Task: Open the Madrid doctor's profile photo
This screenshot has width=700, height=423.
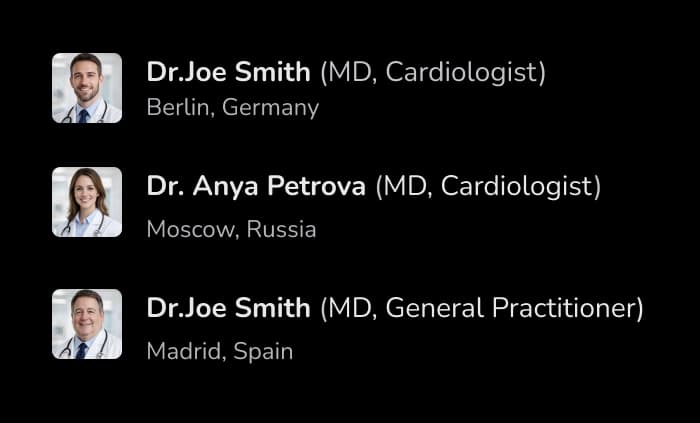Action: point(87,324)
